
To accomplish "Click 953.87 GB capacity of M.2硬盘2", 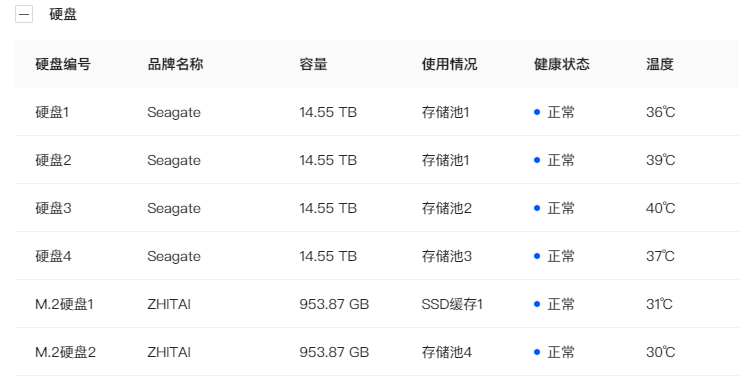I will click(x=334, y=352).
